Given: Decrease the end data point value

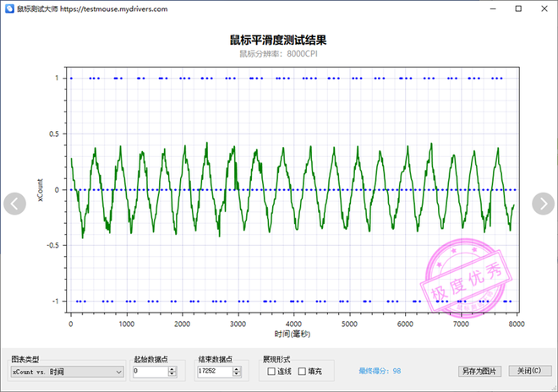Looking at the screenshot, I should coord(238,373).
